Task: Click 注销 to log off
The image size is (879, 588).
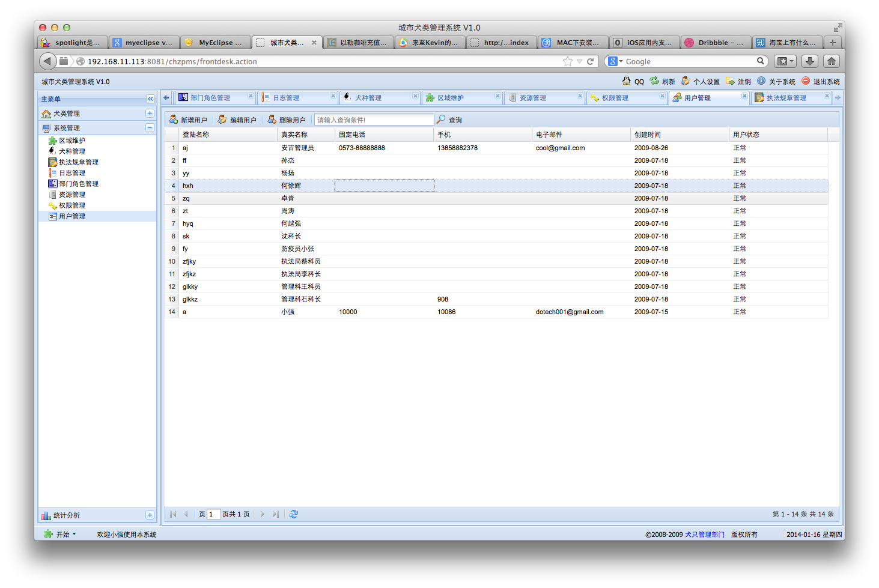Action: (738, 81)
